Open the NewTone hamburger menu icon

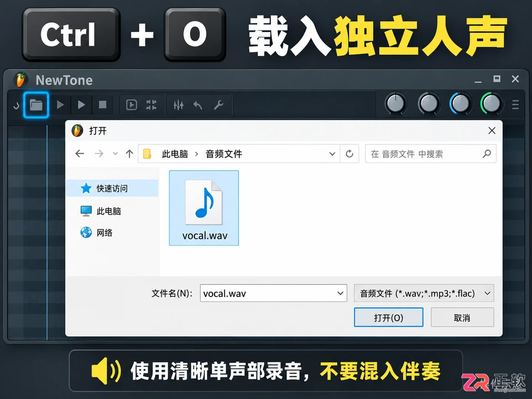[x=515, y=105]
